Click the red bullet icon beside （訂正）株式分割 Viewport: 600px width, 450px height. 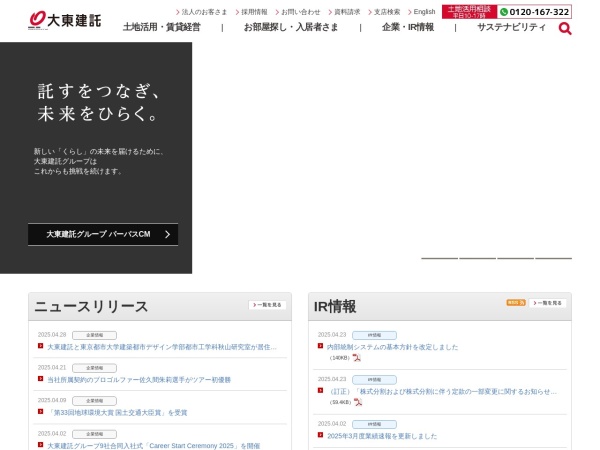320,390
